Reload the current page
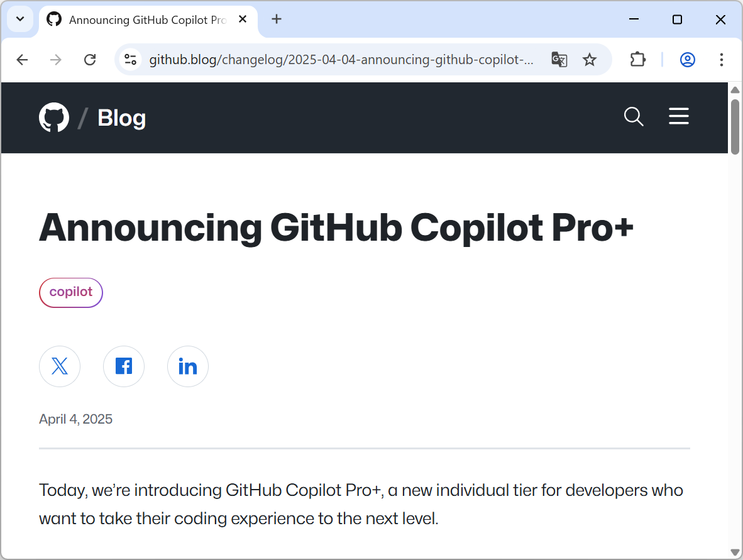The height and width of the screenshot is (560, 743). coord(90,60)
